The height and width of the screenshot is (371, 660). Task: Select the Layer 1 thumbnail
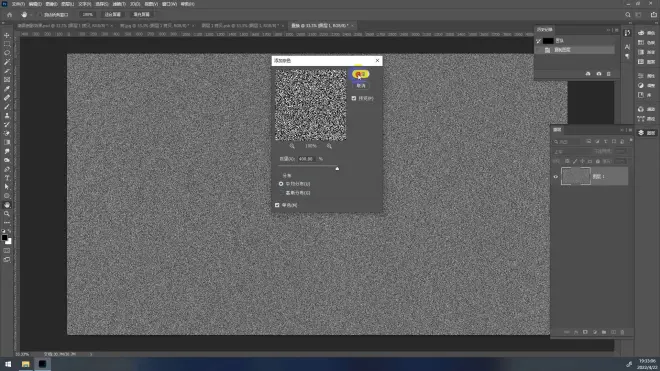[x=576, y=176]
